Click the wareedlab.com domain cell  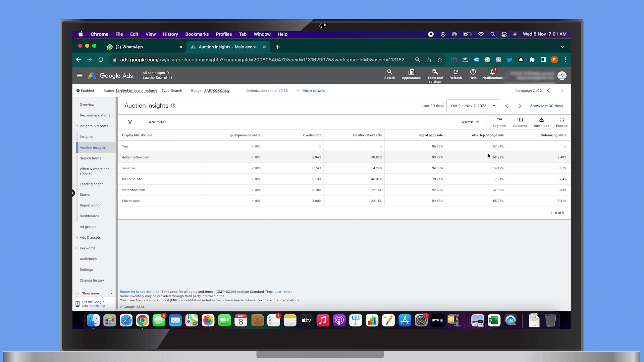tap(133, 190)
